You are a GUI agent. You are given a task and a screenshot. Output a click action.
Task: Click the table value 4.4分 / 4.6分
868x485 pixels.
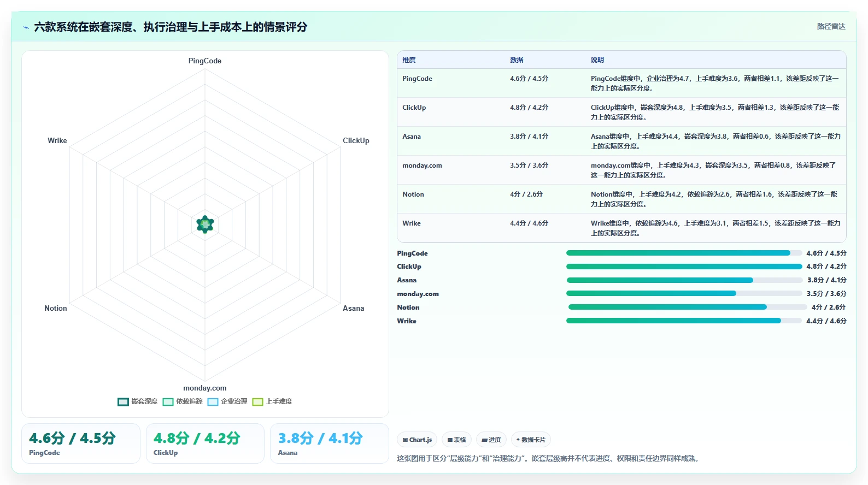(x=529, y=223)
